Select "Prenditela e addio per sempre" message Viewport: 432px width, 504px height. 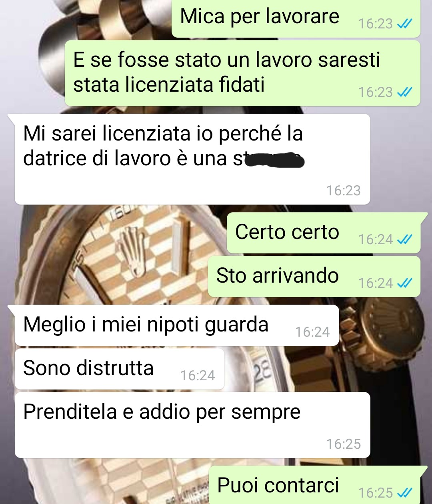click(192, 425)
